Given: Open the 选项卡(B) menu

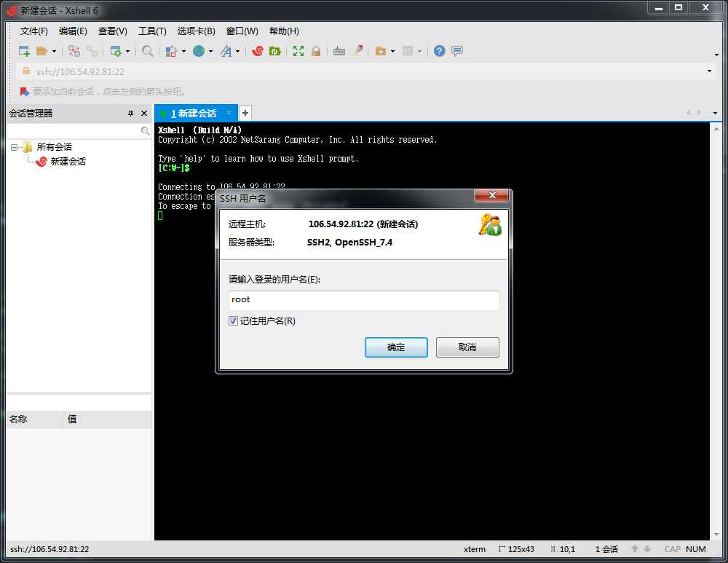Looking at the screenshot, I should (196, 31).
